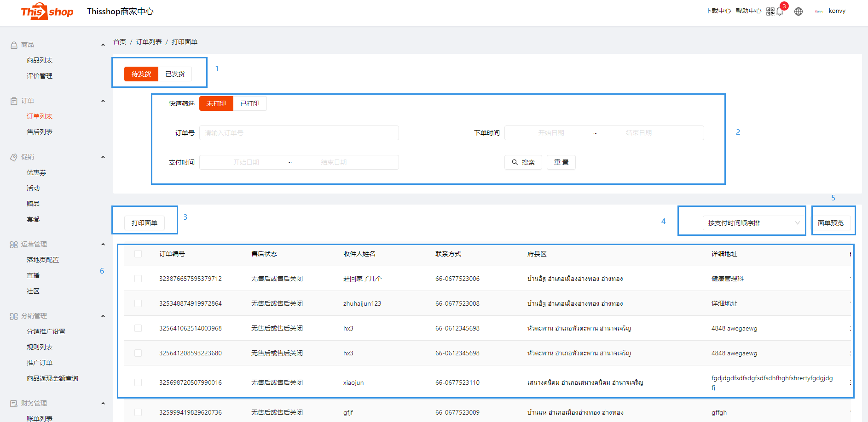Click the konvy user avatar
The width and height of the screenshot is (868, 422).
(x=819, y=11)
